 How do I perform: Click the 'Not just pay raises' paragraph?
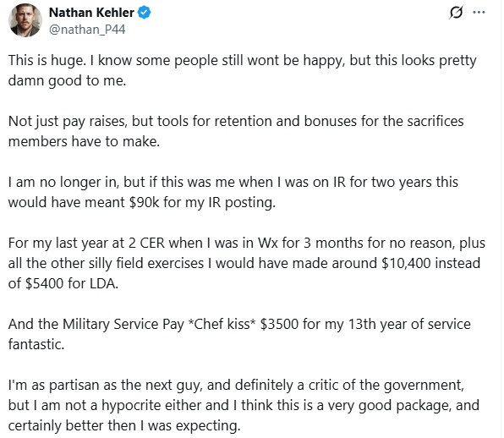[236, 131]
